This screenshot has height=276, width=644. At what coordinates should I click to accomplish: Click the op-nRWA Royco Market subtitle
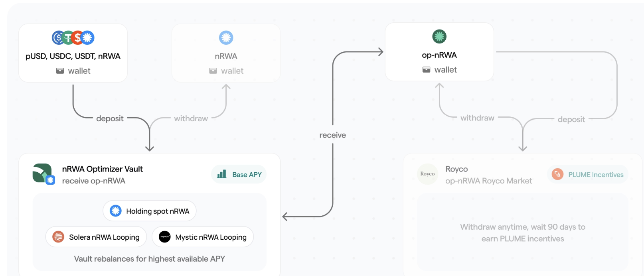click(488, 181)
